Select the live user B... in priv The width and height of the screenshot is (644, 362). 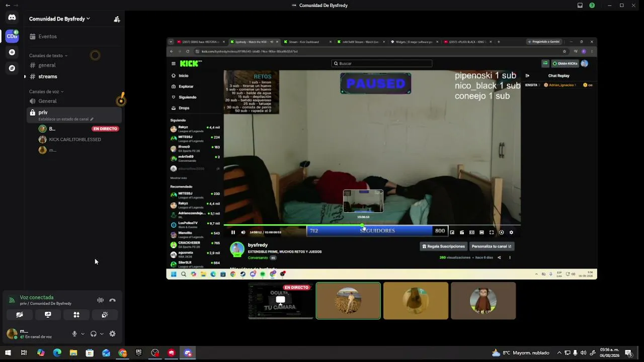(x=78, y=129)
